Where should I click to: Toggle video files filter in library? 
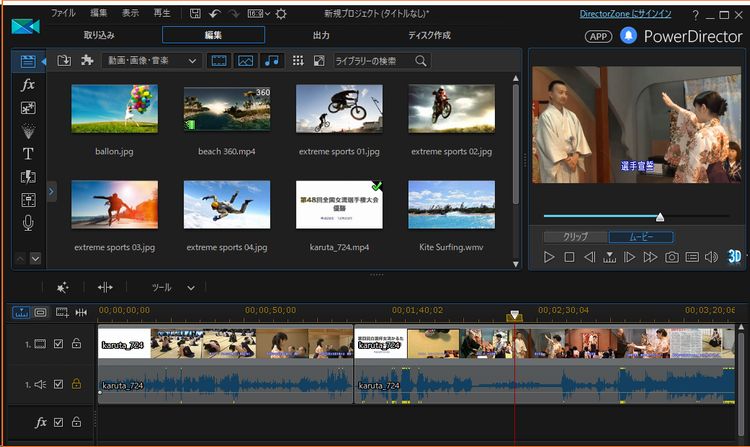pyautogui.click(x=219, y=61)
